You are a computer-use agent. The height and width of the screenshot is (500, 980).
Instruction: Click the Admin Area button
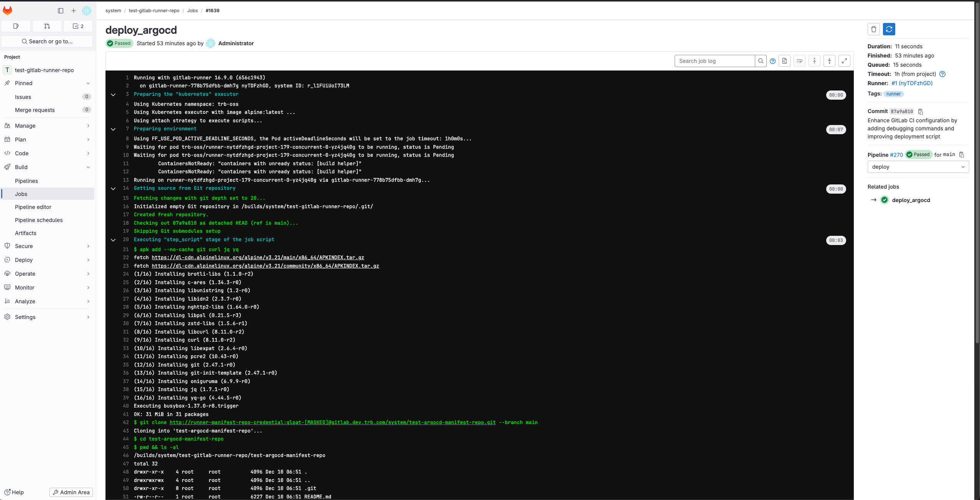(71, 492)
